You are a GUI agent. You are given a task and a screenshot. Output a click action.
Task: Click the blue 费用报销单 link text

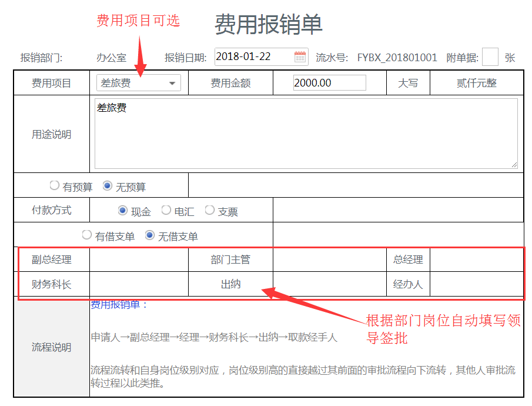119,304
